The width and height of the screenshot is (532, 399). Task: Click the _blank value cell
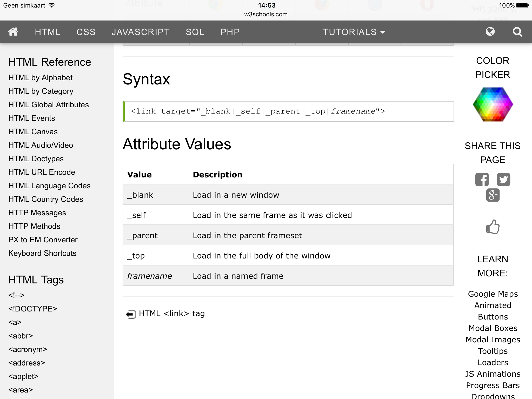point(156,195)
